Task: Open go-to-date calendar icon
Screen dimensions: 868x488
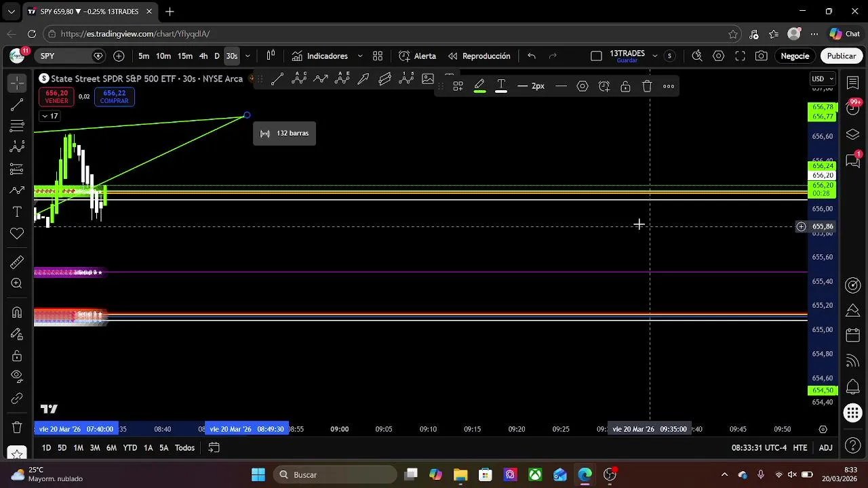Action: 214,447
